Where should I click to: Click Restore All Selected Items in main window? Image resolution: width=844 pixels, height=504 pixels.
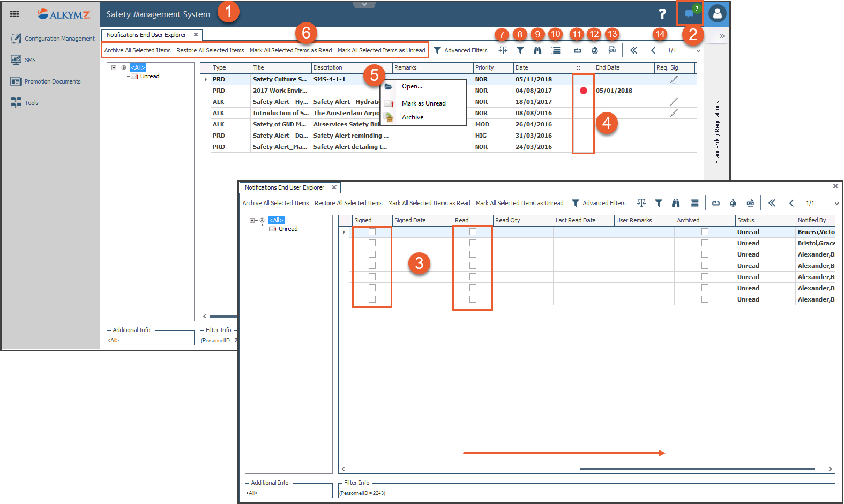210,50
